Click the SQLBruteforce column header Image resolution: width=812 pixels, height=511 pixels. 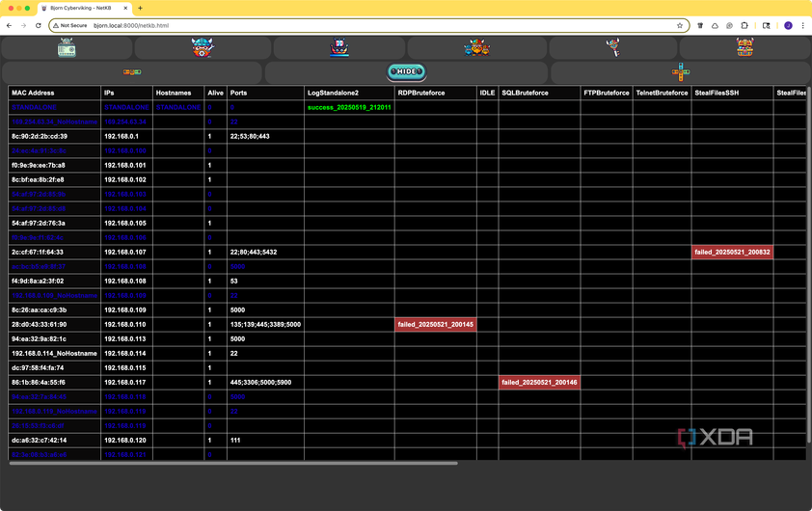[539, 93]
